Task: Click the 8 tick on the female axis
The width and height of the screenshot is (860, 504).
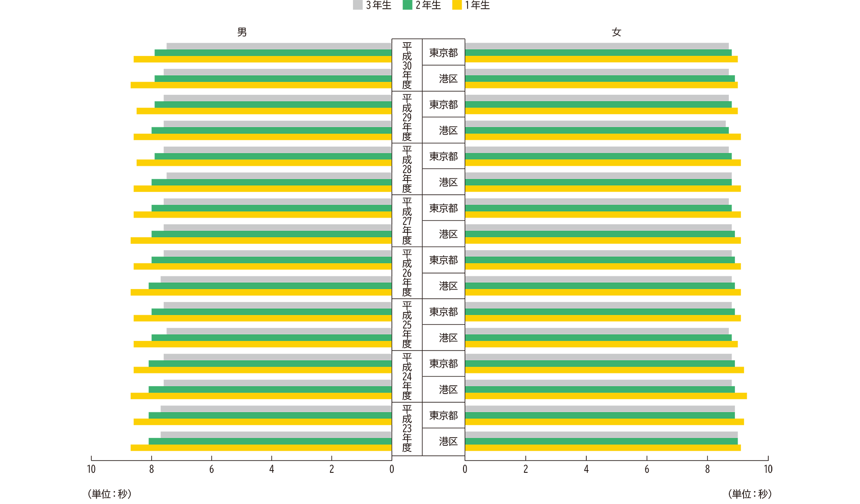Action: coord(707,469)
